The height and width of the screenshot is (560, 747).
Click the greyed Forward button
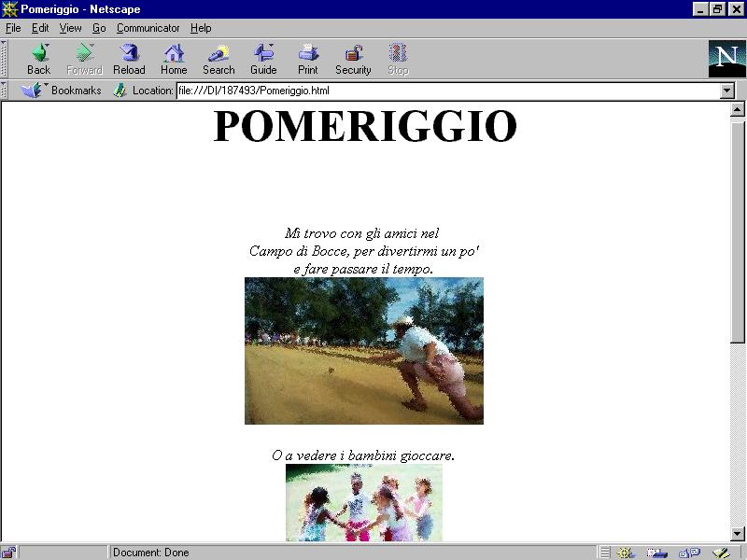84,59
